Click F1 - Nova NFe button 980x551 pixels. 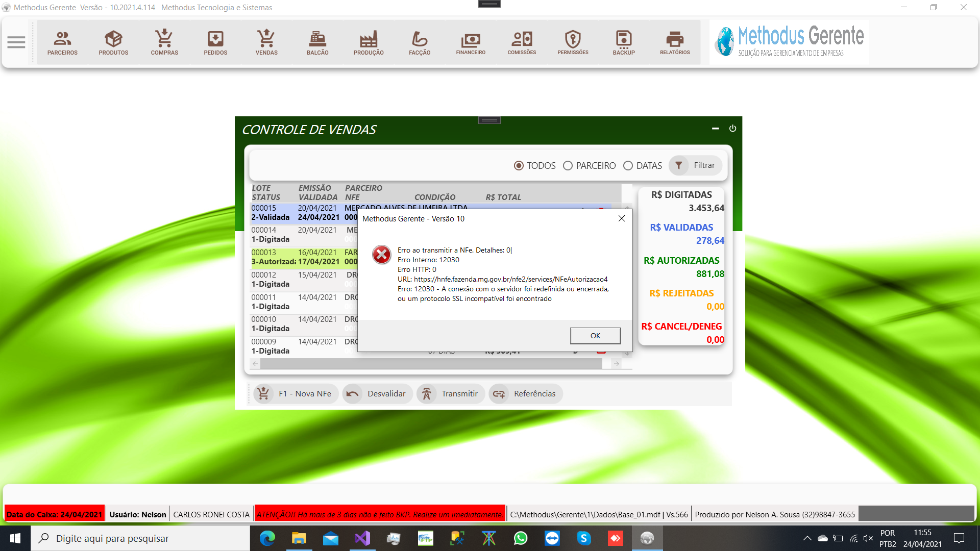(x=296, y=394)
